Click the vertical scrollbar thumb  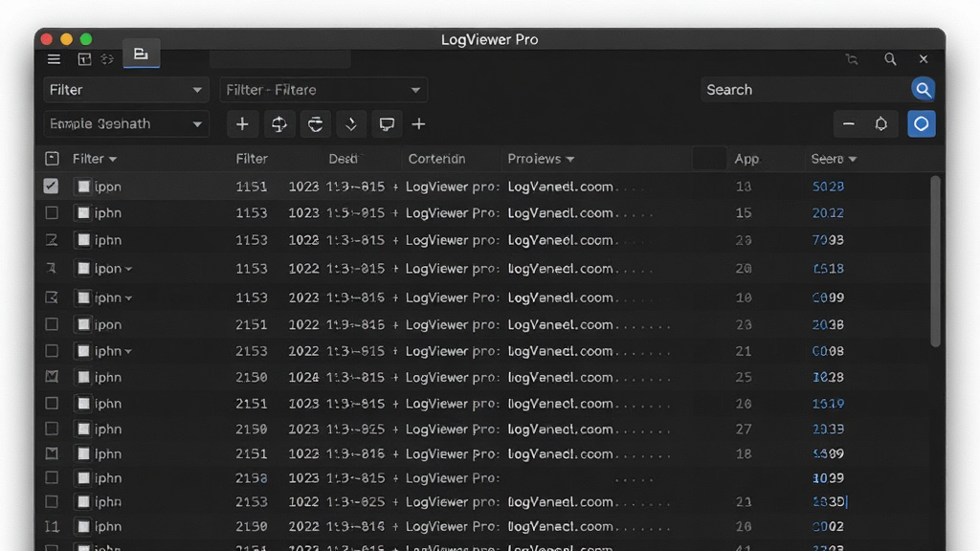tap(935, 261)
